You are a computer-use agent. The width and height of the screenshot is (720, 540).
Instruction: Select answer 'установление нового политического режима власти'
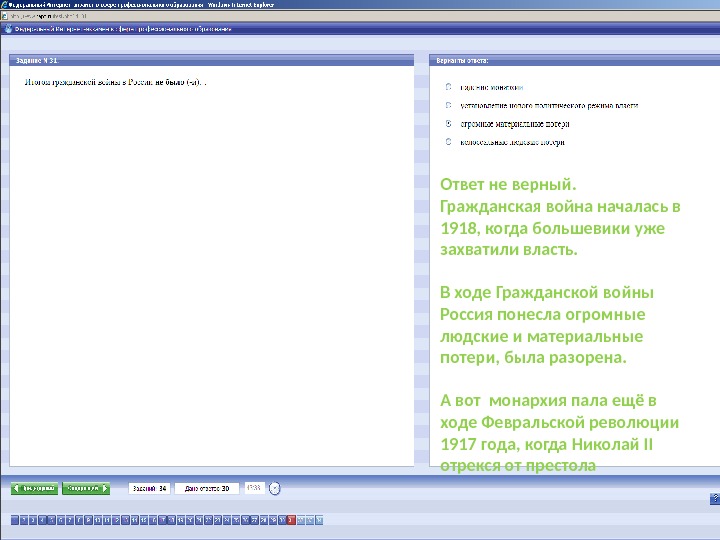[x=449, y=105]
